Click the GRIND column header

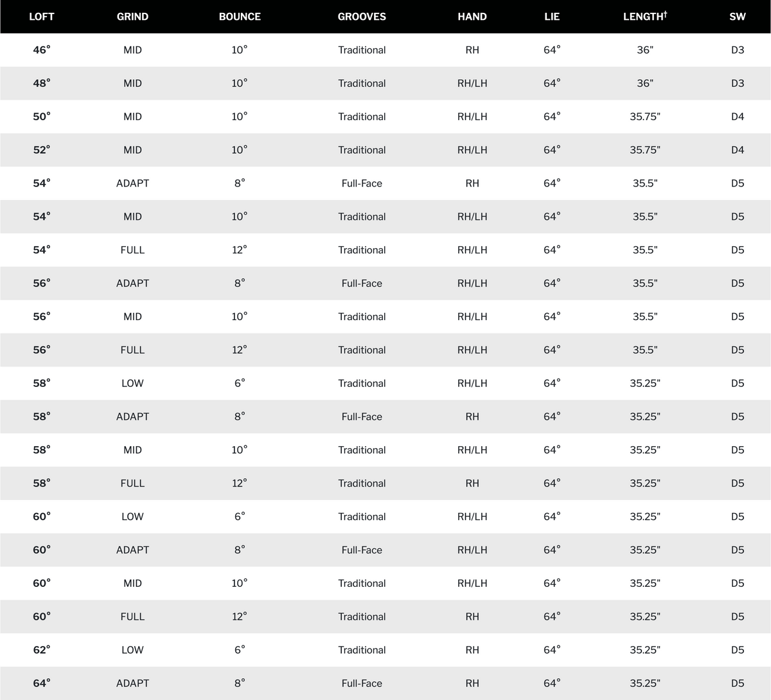point(132,17)
